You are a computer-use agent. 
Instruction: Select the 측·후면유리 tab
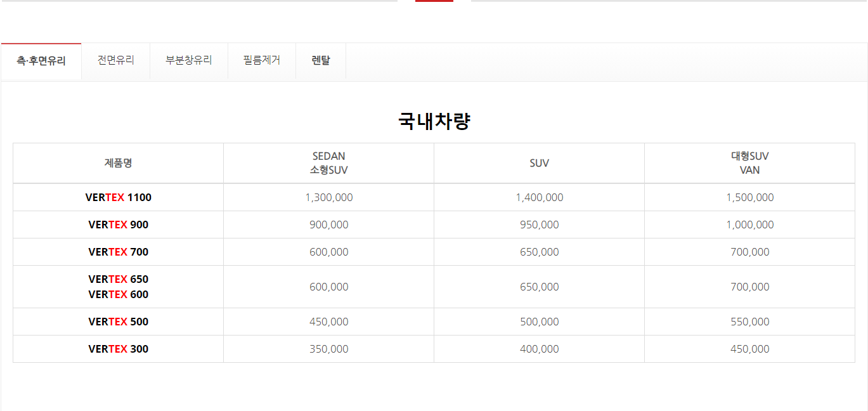click(41, 62)
